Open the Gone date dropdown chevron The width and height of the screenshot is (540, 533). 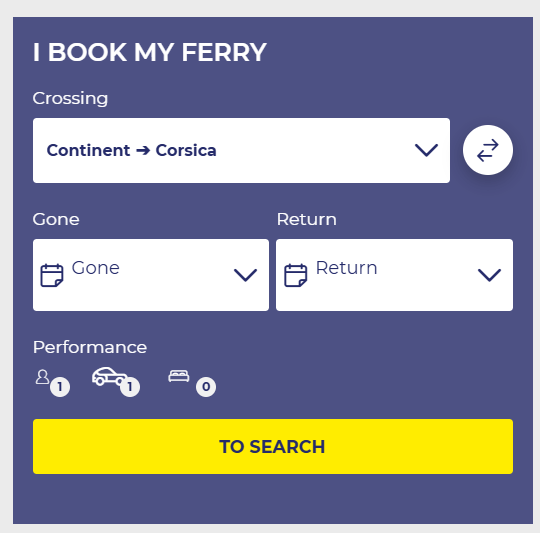point(245,275)
